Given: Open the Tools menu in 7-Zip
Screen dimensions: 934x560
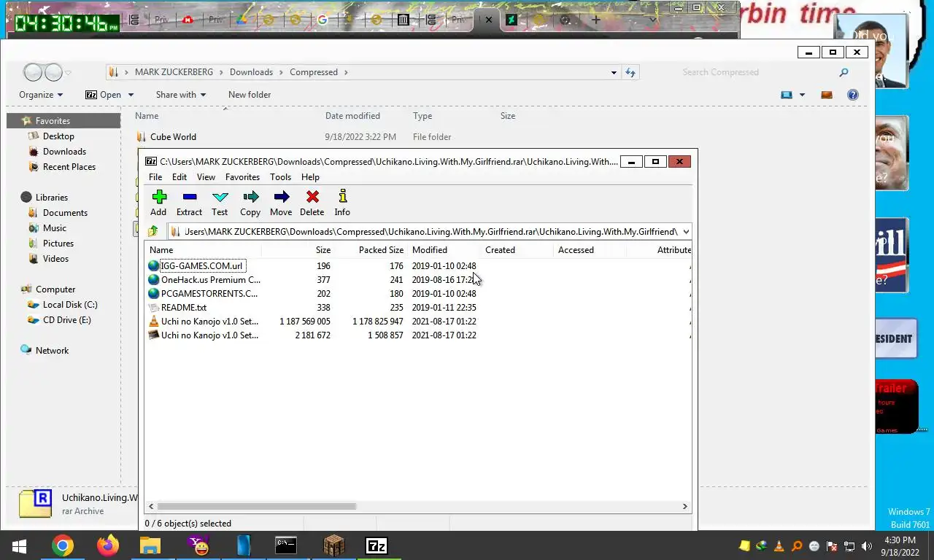Looking at the screenshot, I should (280, 177).
